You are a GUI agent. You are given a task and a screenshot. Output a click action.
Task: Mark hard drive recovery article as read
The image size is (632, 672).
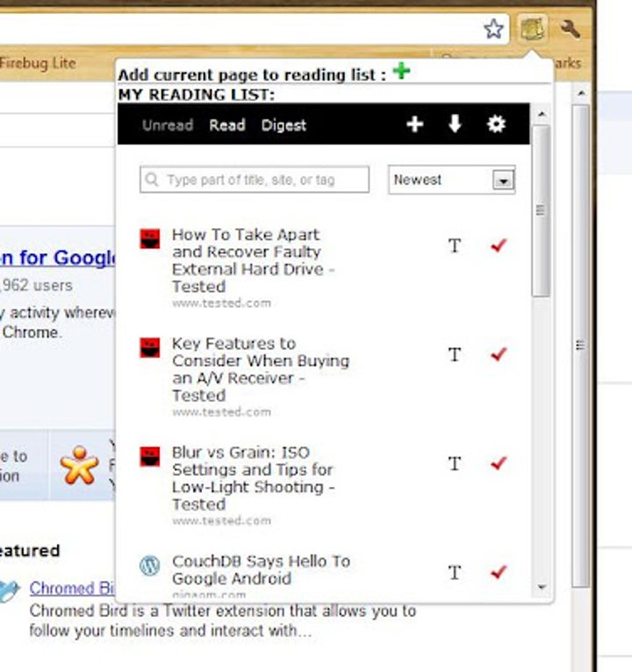[499, 246]
